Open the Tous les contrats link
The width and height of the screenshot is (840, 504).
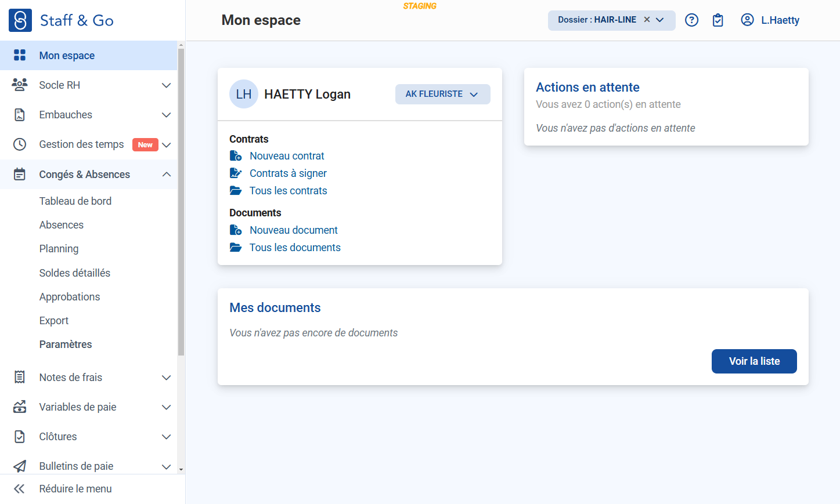[x=288, y=190]
